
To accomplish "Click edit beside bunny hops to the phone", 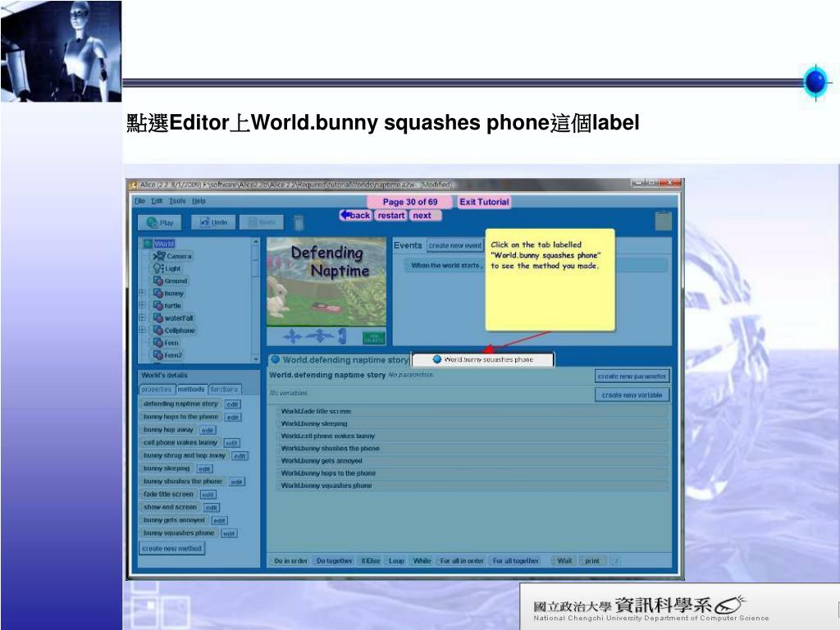I will click(x=233, y=418).
